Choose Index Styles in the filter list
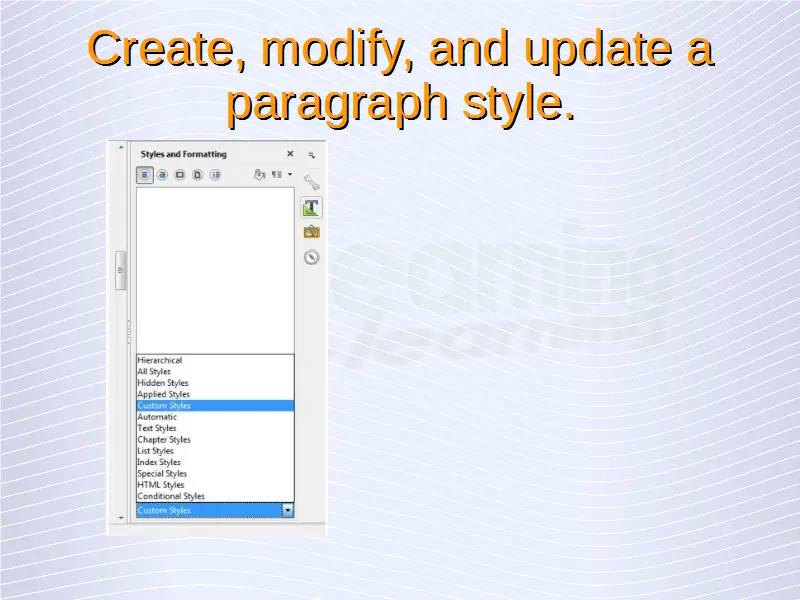Screen dimensions: 800x600 pyautogui.click(x=215, y=462)
